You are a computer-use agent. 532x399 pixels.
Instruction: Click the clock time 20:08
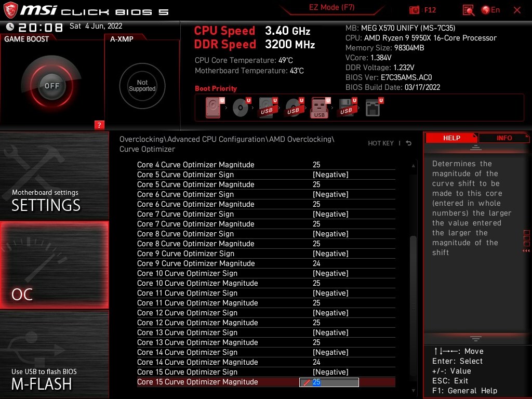pos(41,28)
